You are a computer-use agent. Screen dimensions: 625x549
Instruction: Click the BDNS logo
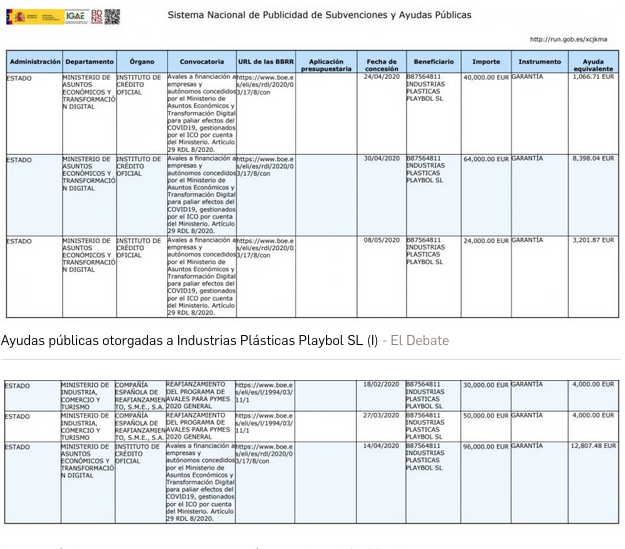97,16
